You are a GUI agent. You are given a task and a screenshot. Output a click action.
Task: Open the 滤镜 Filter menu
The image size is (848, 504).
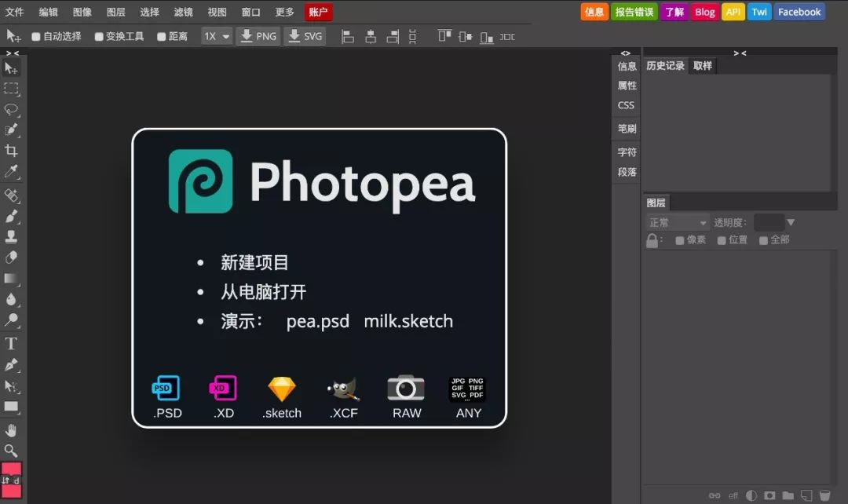click(183, 12)
